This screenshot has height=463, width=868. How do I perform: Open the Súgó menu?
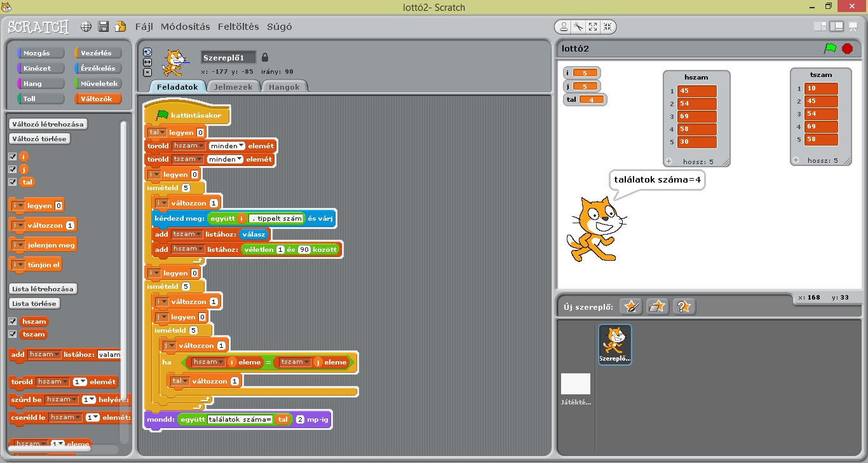(280, 27)
